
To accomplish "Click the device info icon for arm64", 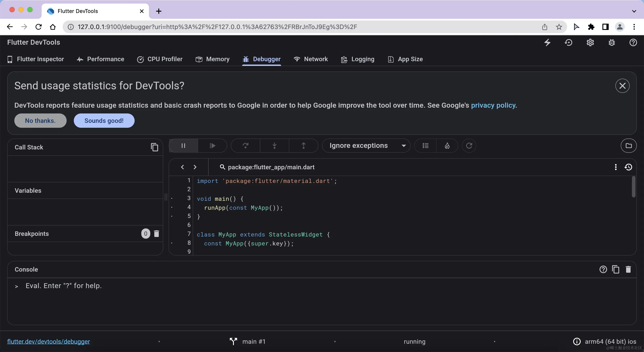I will [x=576, y=342].
